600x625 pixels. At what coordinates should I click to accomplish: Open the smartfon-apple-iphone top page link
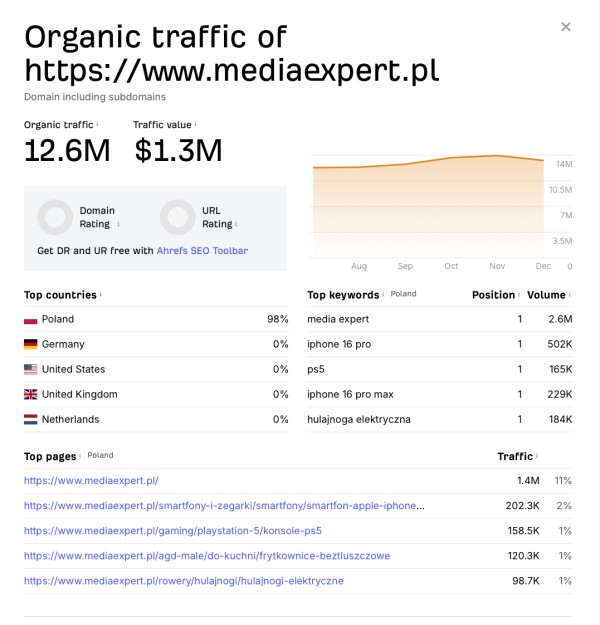tap(224, 506)
